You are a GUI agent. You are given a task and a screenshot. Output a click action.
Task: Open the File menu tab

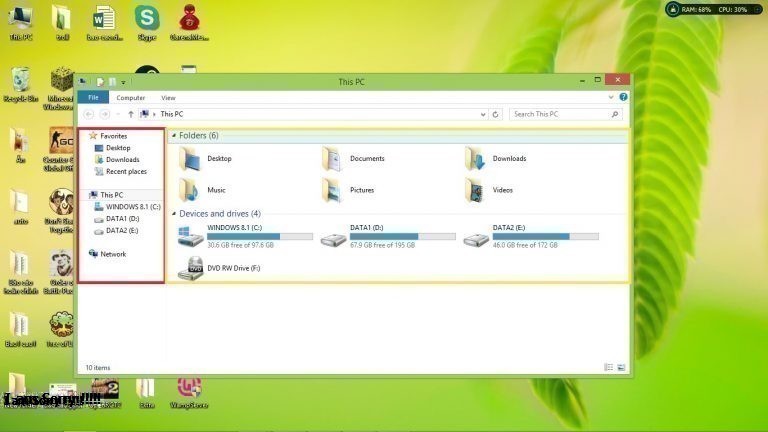click(x=93, y=97)
